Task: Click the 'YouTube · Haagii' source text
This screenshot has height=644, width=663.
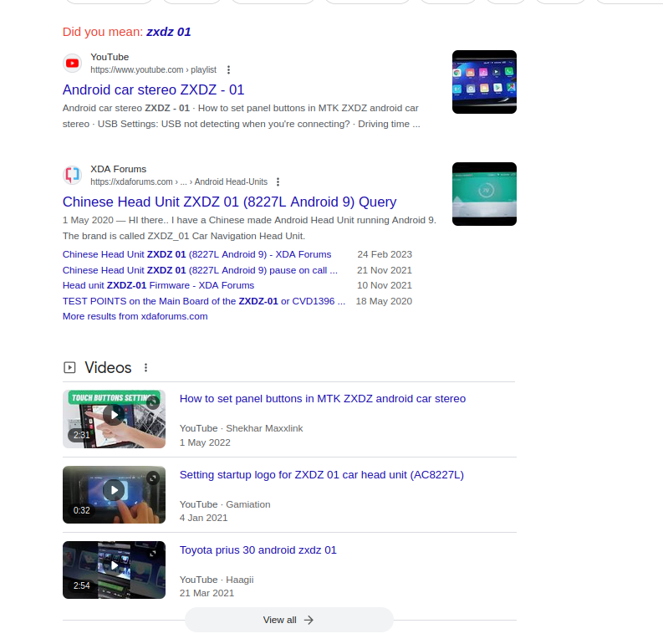Action: [x=217, y=580]
